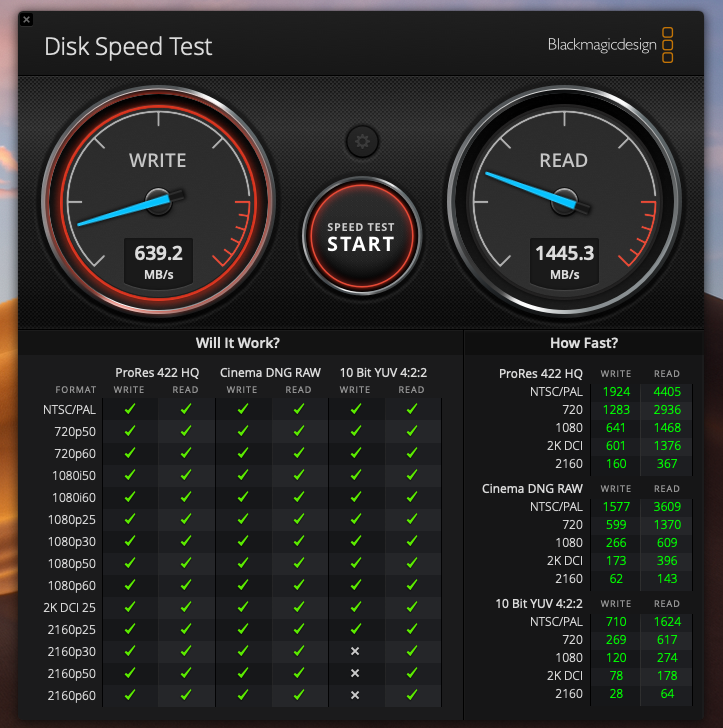Screen dimensions: 723x728
Task: Click the Will It Work? heading
Action: point(237,343)
